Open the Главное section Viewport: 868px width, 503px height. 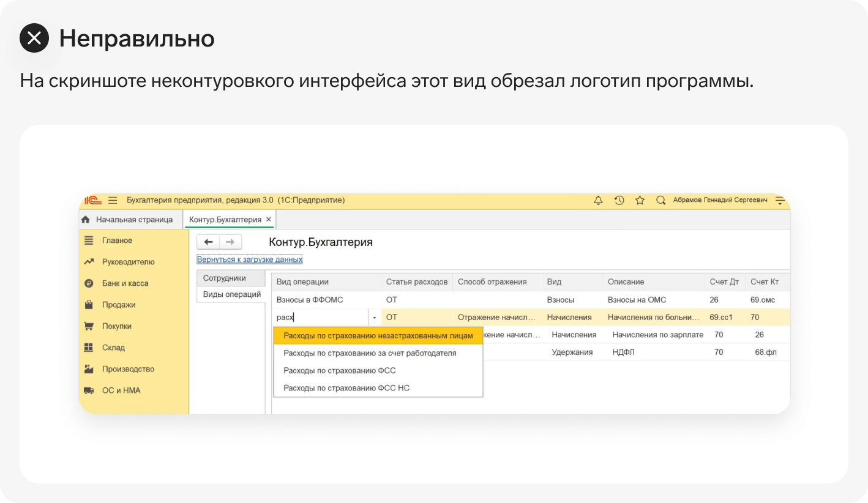coord(117,240)
